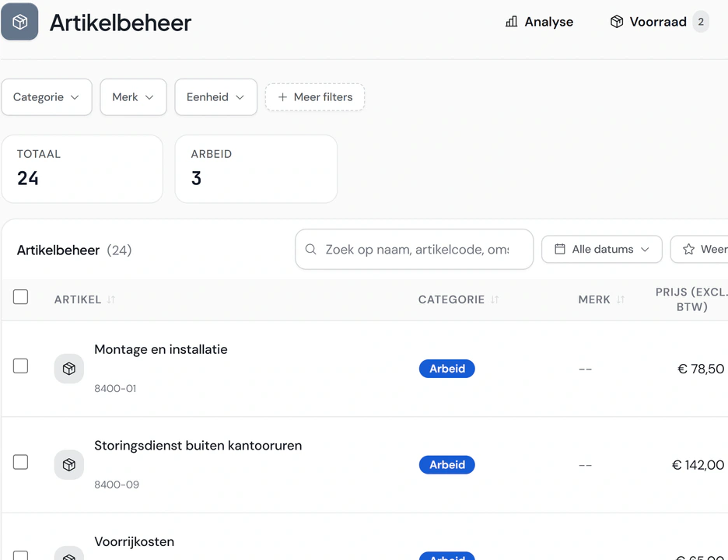The image size is (728, 560).
Task: Click the Voorraad box icon
Action: (x=617, y=22)
